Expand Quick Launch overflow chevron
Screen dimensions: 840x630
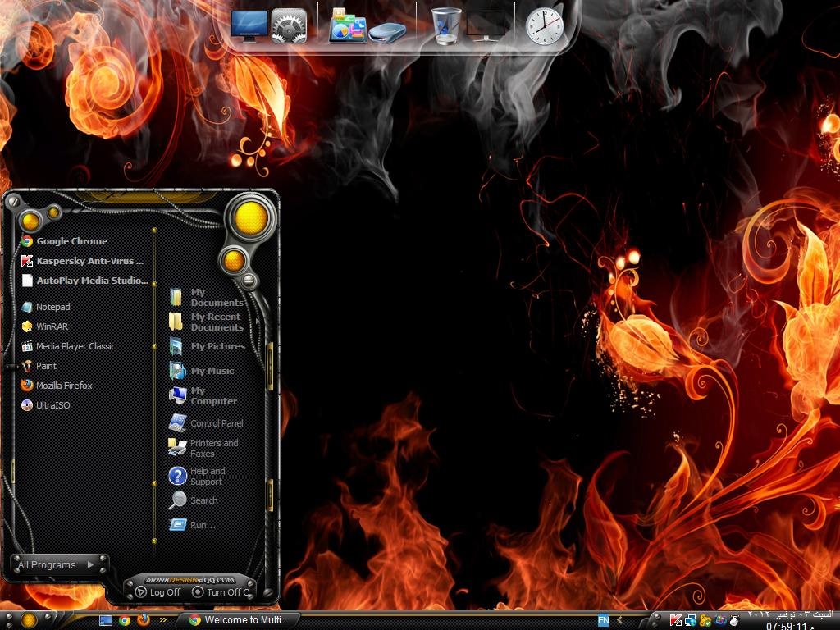click(x=162, y=620)
